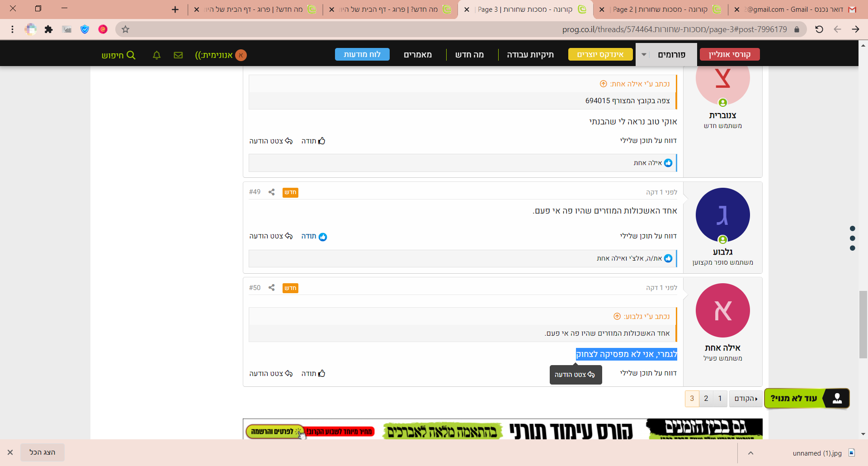868x466 pixels.
Task: Open the קורס עימוד תורני banner ad
Action: (503, 429)
